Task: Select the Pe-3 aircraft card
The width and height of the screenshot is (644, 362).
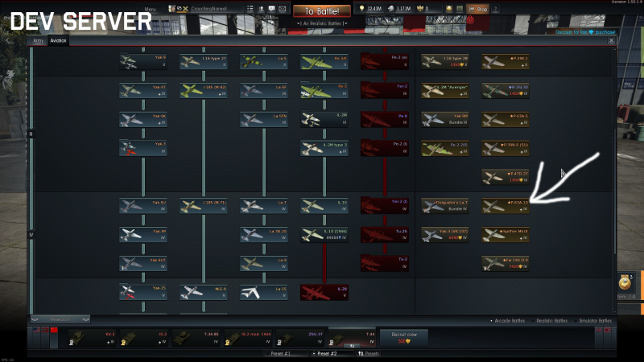Action: pyautogui.click(x=324, y=91)
